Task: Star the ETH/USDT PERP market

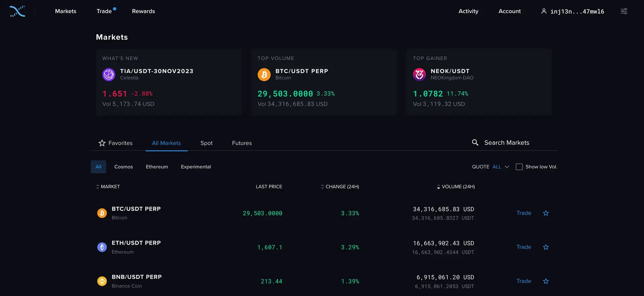Action: tap(546, 247)
